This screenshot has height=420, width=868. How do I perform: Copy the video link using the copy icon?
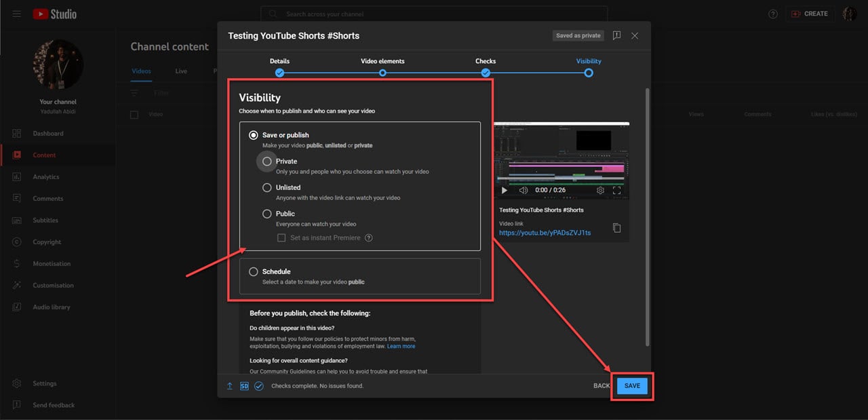[616, 229]
